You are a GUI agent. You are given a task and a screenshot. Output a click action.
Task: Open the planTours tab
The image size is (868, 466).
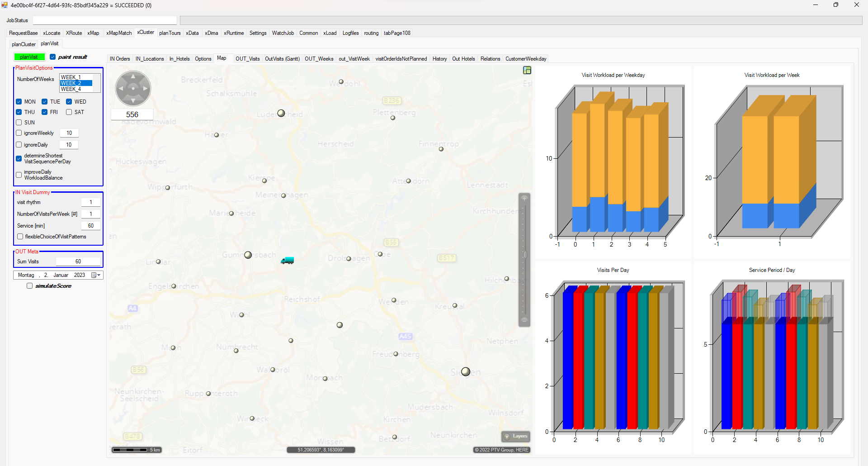coord(170,33)
